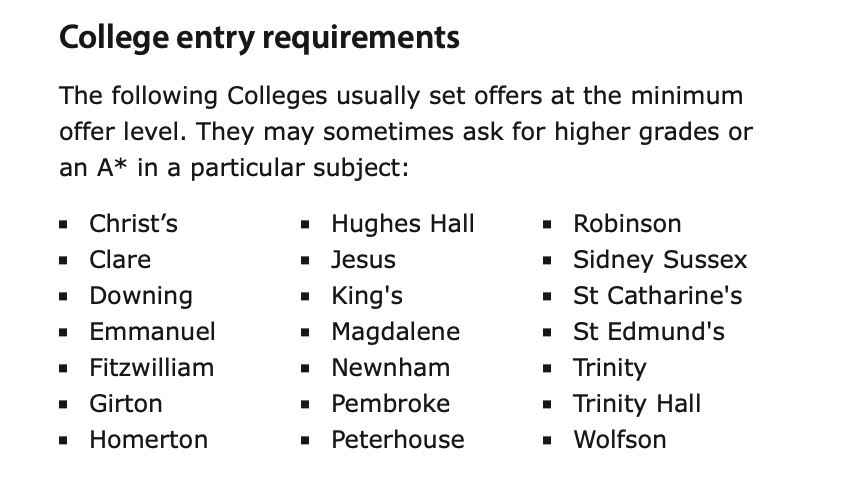The height and width of the screenshot is (494, 854).
Task: Click the College entry requirements heading
Action: tap(259, 38)
